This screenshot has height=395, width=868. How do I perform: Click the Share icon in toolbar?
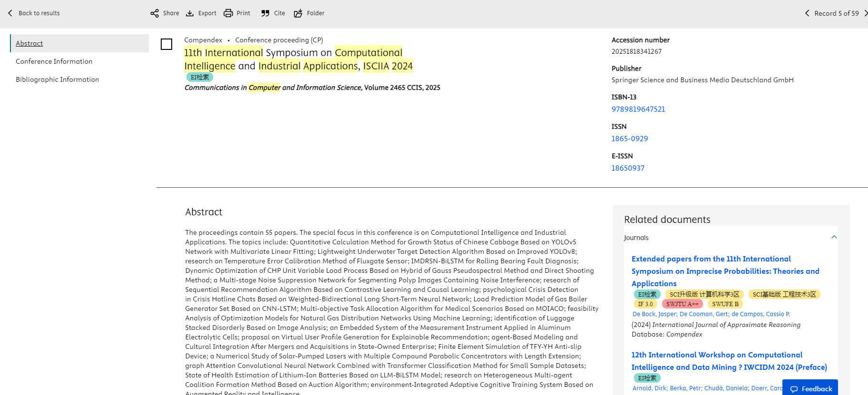point(155,13)
